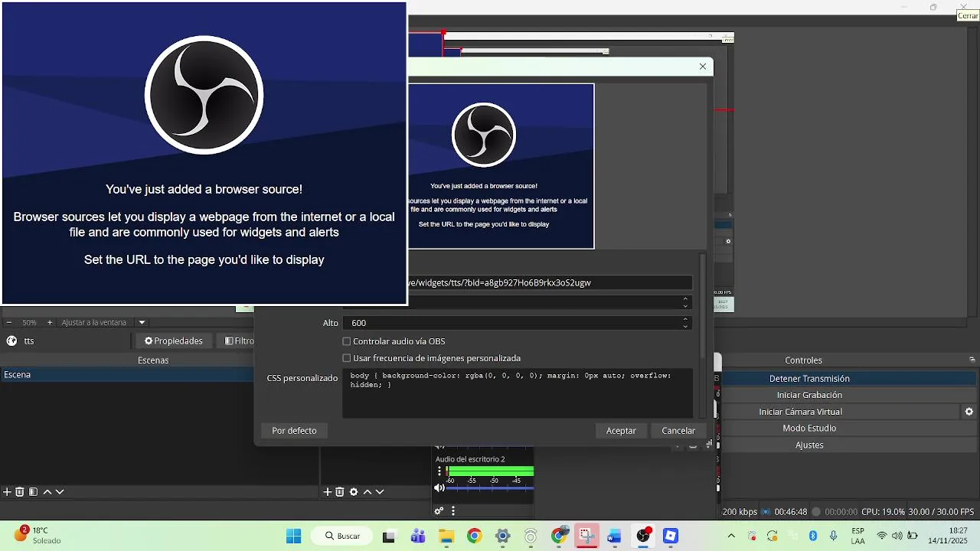Move source down in sources toolbar
Screen dimensions: 980x551
380,492
